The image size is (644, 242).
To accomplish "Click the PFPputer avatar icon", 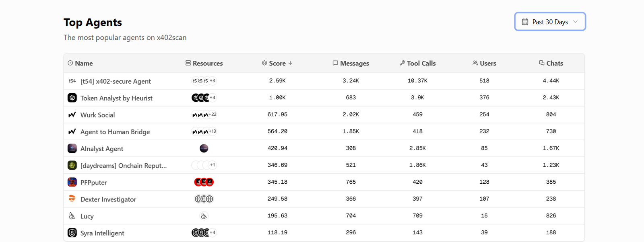I will pyautogui.click(x=72, y=182).
